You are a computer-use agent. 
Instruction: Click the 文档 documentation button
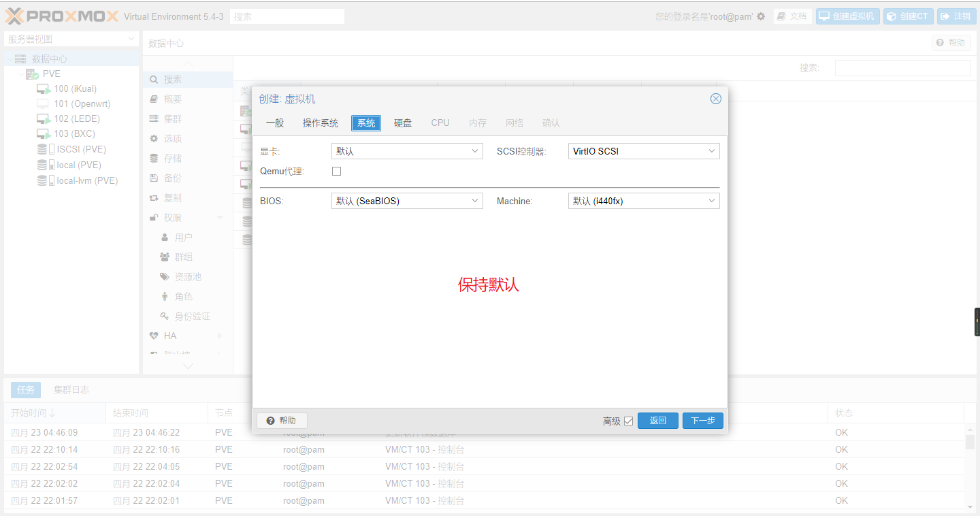(793, 16)
